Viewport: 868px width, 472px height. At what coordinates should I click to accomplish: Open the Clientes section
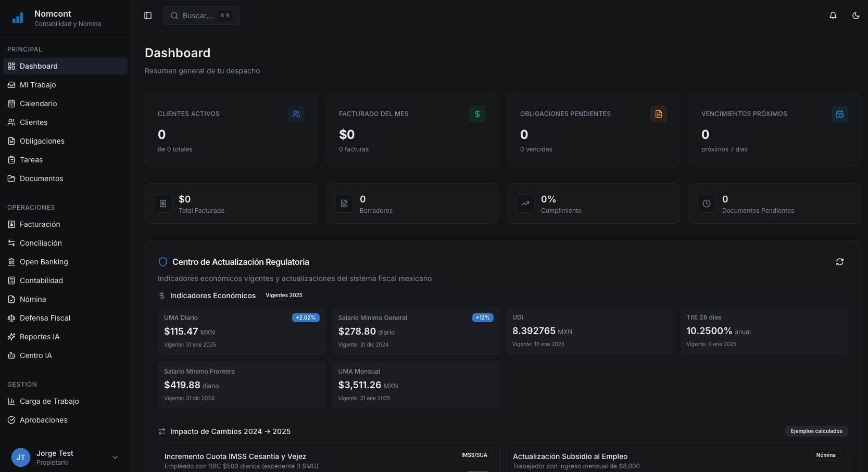(33, 122)
